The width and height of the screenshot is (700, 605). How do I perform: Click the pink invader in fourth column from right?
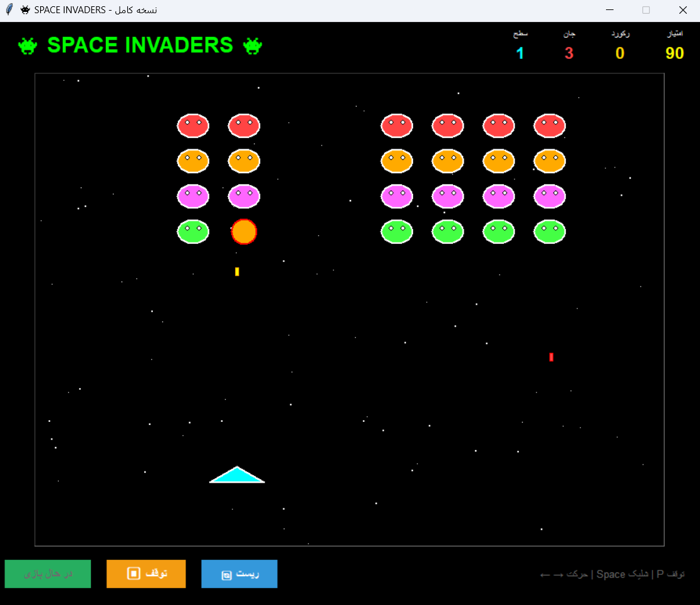tap(397, 196)
